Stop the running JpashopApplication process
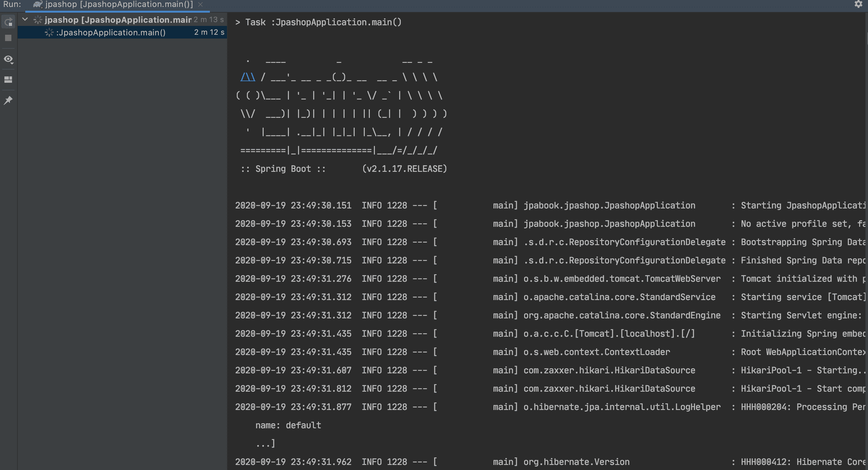The width and height of the screenshot is (868, 470). tap(9, 38)
